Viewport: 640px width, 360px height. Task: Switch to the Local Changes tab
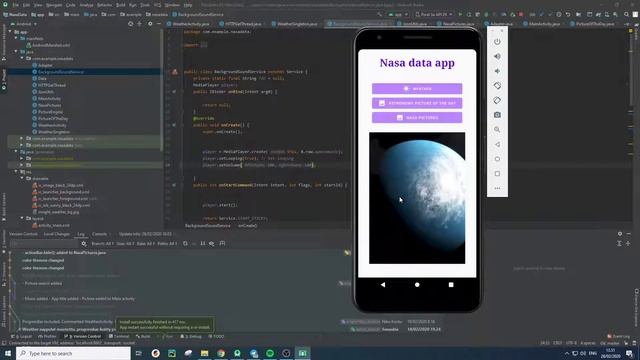tap(57, 234)
